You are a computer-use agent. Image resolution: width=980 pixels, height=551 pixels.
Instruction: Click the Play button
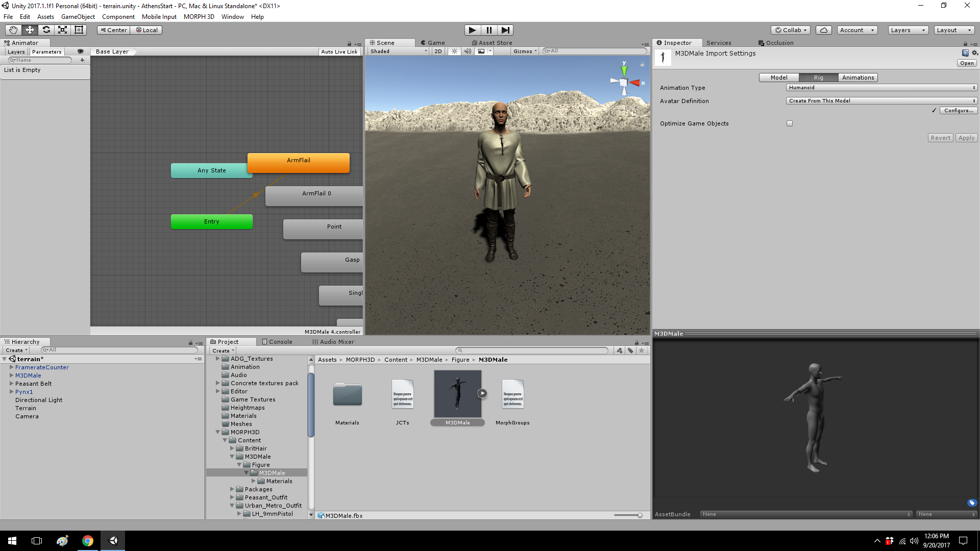(473, 30)
